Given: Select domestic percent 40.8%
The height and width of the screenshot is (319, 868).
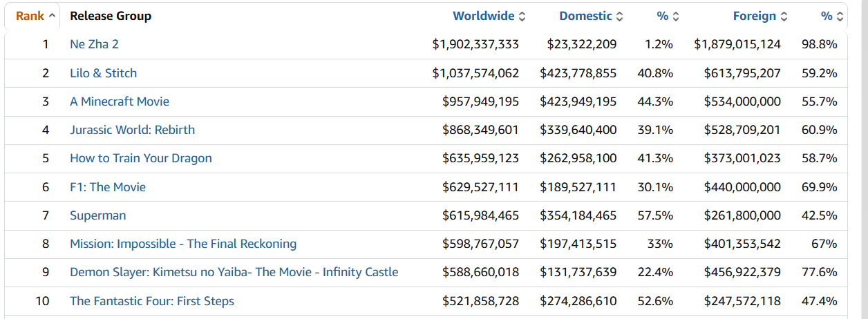Looking at the screenshot, I should [655, 73].
